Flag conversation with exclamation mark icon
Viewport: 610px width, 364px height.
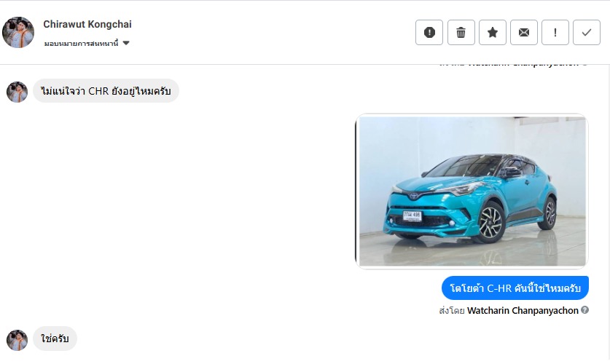tap(555, 32)
